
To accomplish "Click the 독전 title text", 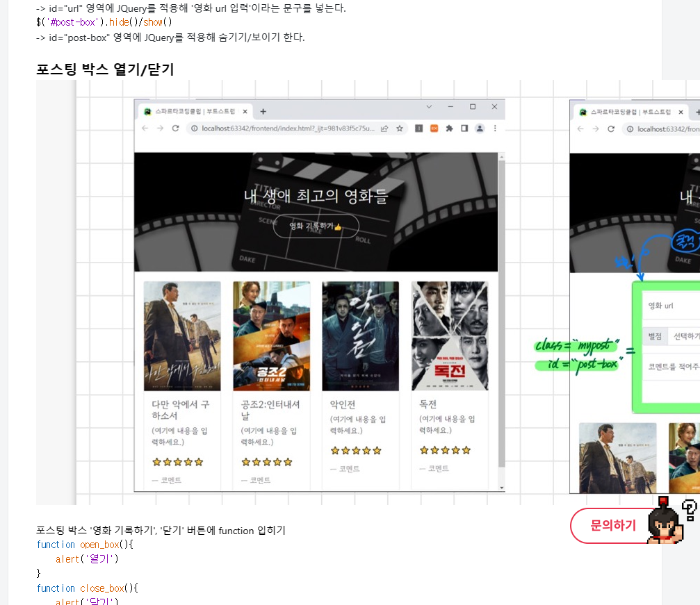I will [428, 404].
